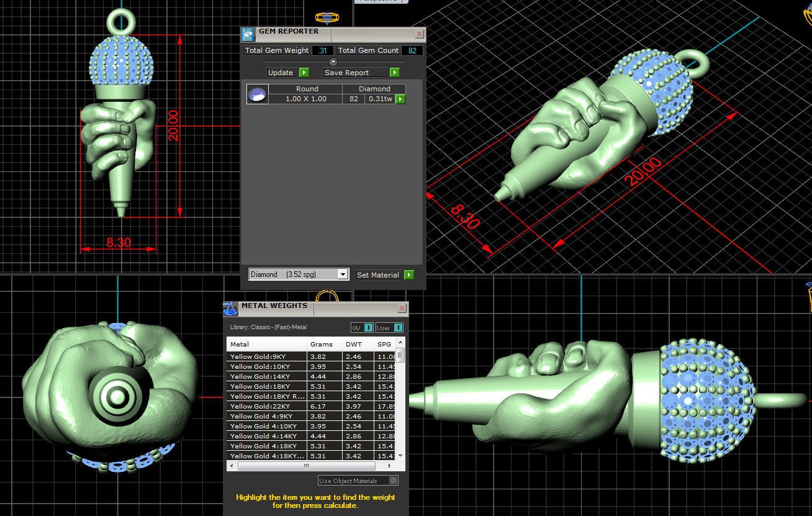Click the Total Gem Weight value field
This screenshot has height=516, width=812.
pyautogui.click(x=322, y=50)
